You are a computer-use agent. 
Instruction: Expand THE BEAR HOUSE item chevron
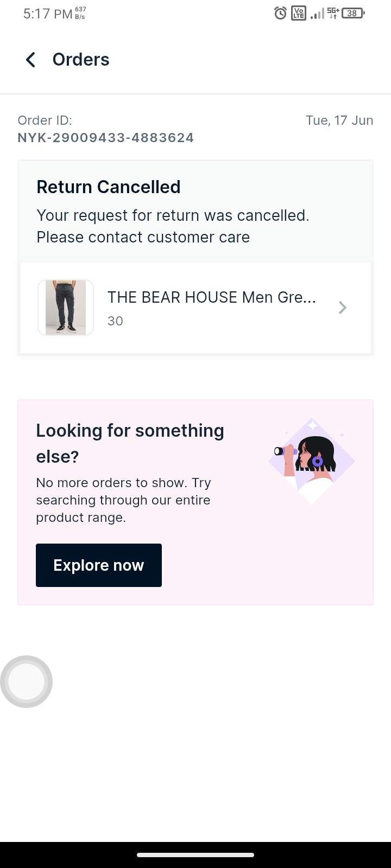coord(342,308)
